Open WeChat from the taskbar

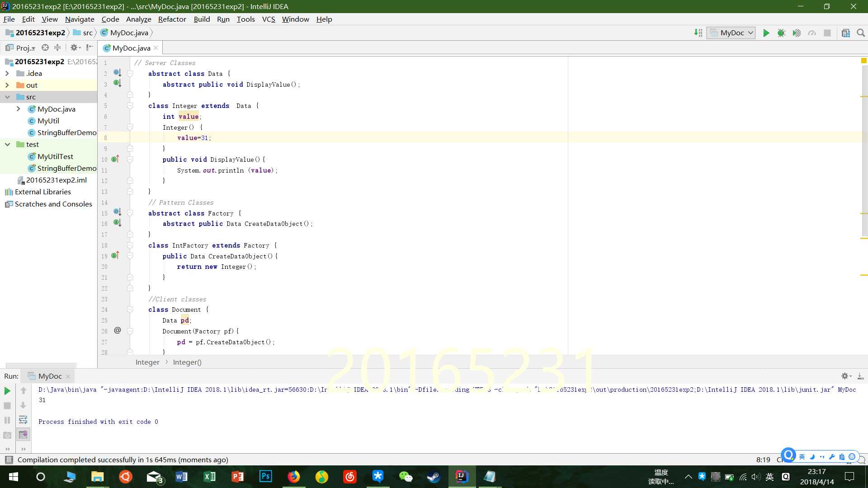click(x=406, y=477)
